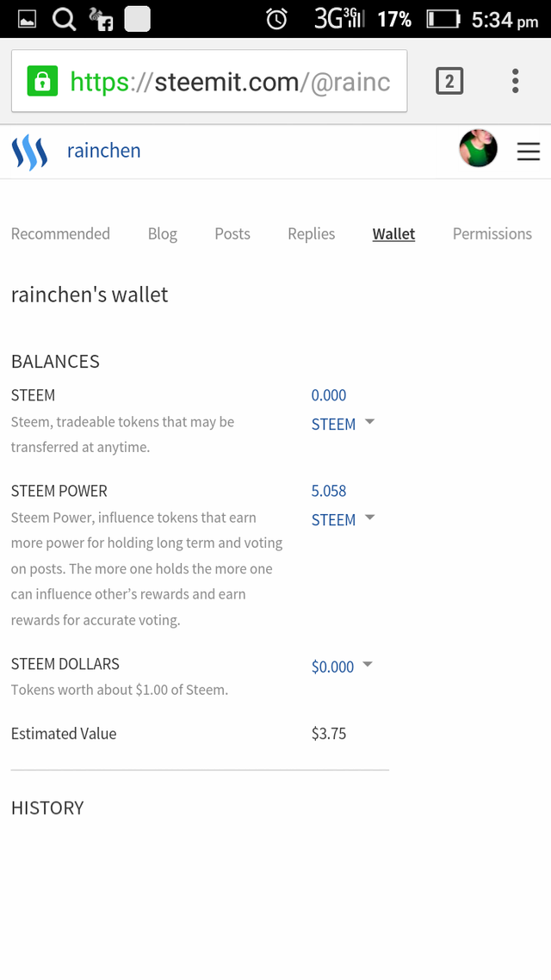Tap the battery status icon
This screenshot has width=551, height=980.
tap(443, 18)
